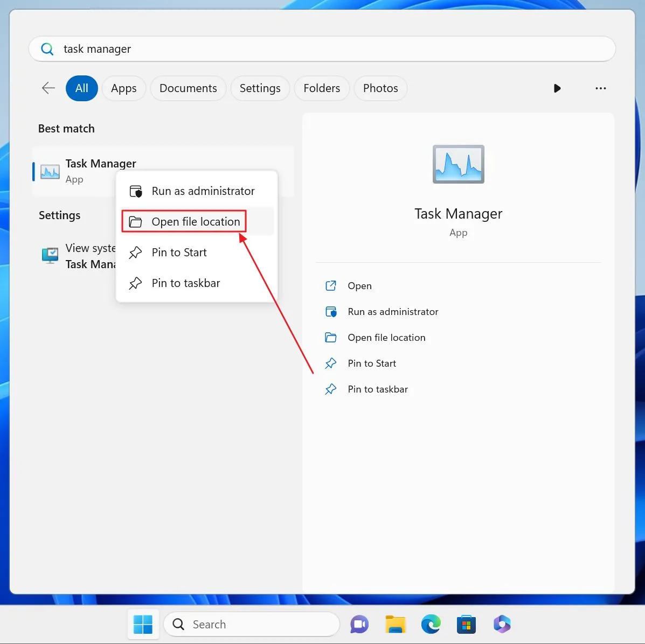This screenshot has width=645, height=644.
Task: Click folder icon for right pane Open file location
Action: (331, 338)
